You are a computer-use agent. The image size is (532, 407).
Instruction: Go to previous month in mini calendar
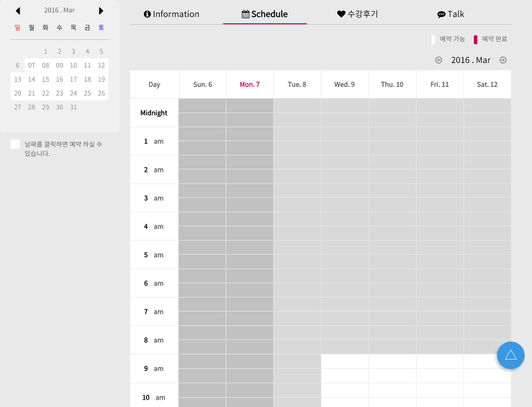[18, 10]
